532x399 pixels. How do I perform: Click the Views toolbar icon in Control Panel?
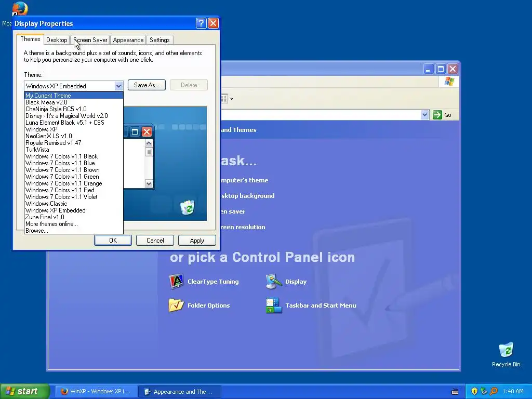[224, 99]
